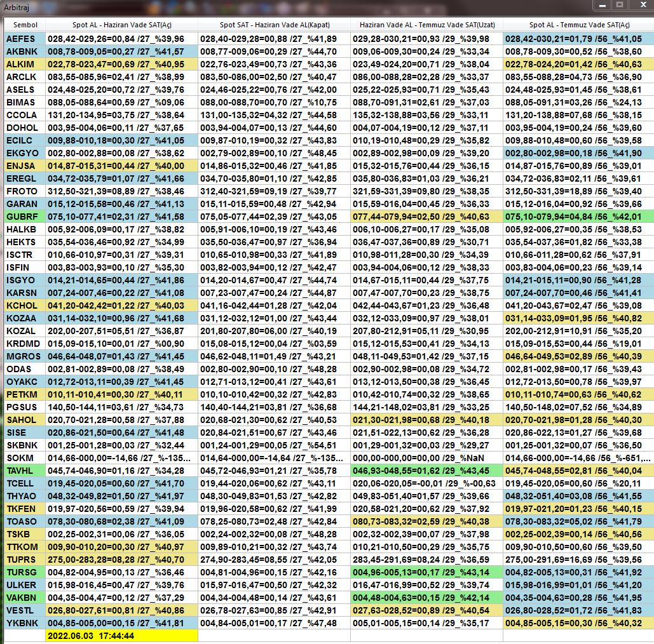
Task: Select the THYAO symbol cell
Action: click(25, 497)
